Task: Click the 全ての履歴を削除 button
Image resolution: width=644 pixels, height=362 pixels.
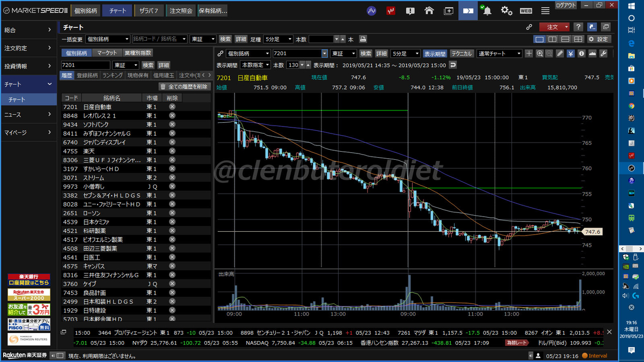Action: pos(184,86)
